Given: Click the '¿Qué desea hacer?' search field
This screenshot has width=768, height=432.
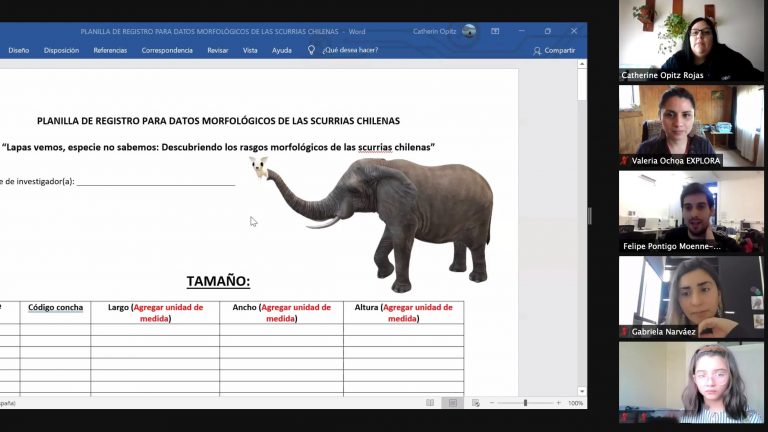Looking at the screenshot, I should tap(350, 50).
